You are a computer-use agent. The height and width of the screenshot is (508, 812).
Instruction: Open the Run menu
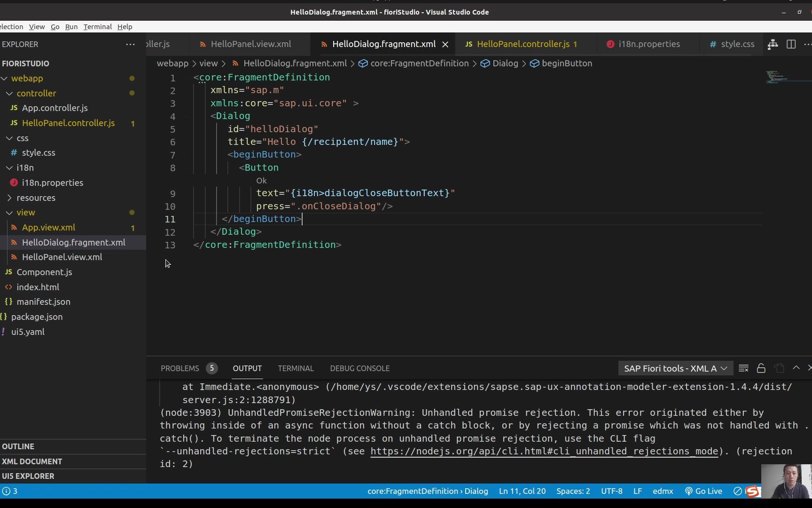(x=71, y=27)
